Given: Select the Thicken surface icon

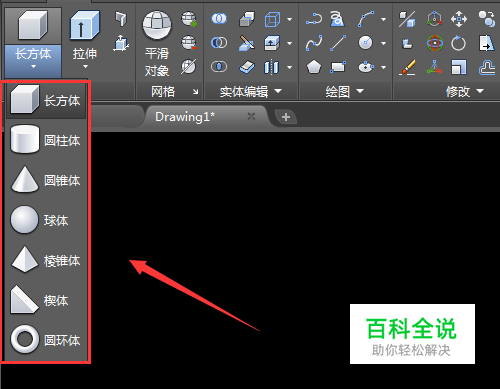Looking at the screenshot, I should point(247,67).
